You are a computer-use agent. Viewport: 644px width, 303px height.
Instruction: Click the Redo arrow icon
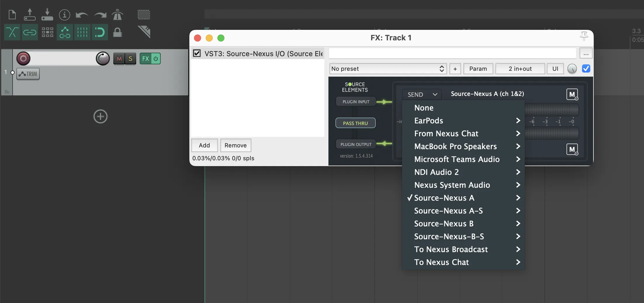point(100,15)
